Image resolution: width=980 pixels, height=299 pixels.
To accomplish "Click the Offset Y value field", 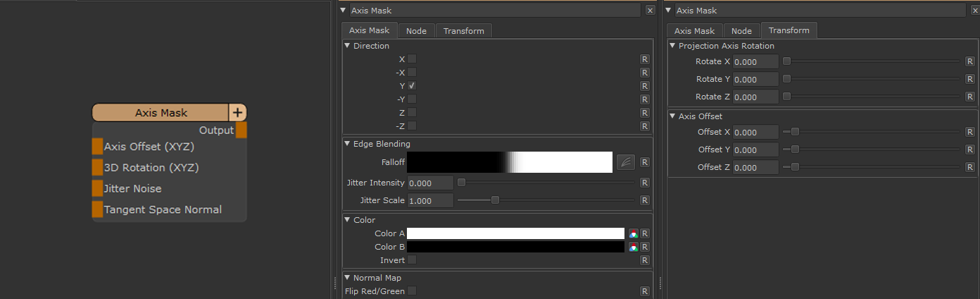I will (x=755, y=150).
